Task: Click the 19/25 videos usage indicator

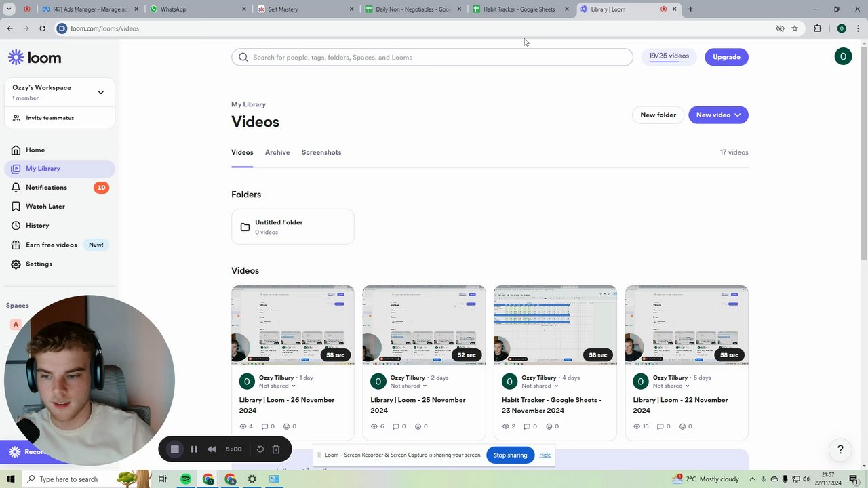Action: 669,56
